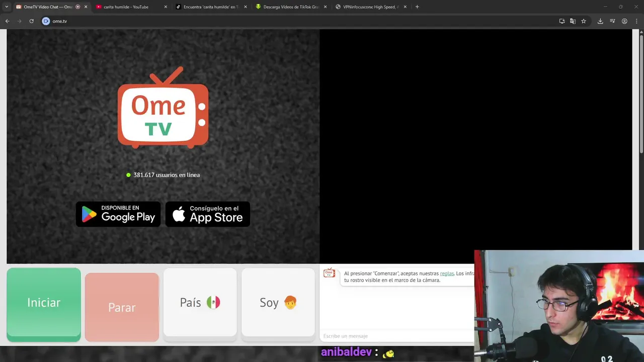
Task: Close the Descarga Videos de TikTok tab
Action: click(x=325, y=7)
